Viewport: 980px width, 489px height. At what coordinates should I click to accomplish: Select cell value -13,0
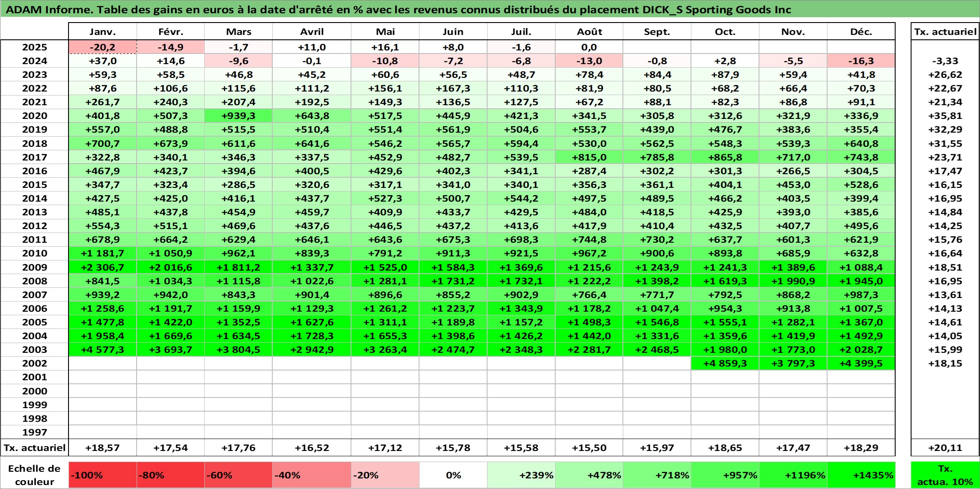coord(589,61)
